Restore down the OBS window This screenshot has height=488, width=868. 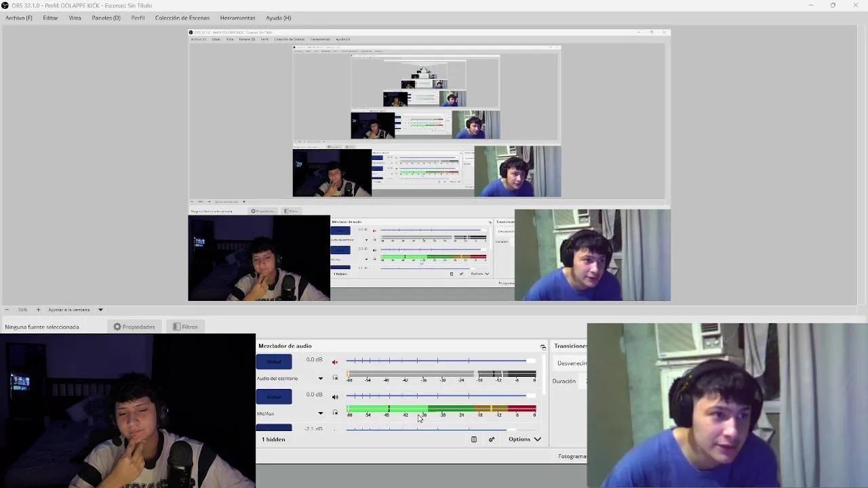(x=833, y=5)
